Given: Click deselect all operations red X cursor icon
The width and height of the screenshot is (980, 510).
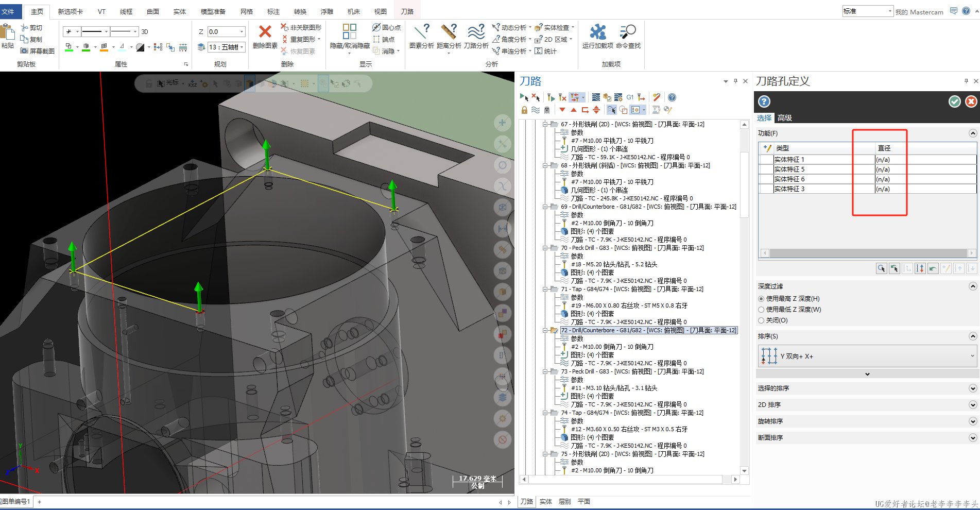Looking at the screenshot, I should point(536,97).
